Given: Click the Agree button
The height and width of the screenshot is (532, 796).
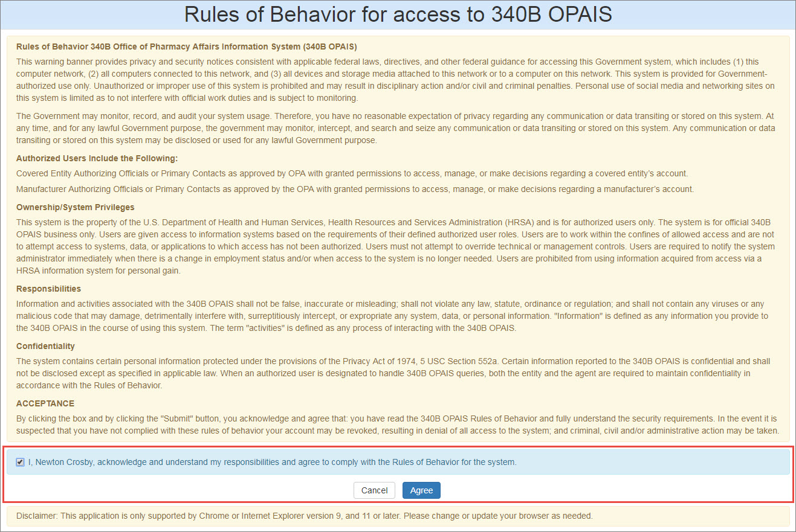Looking at the screenshot, I should (421, 490).
